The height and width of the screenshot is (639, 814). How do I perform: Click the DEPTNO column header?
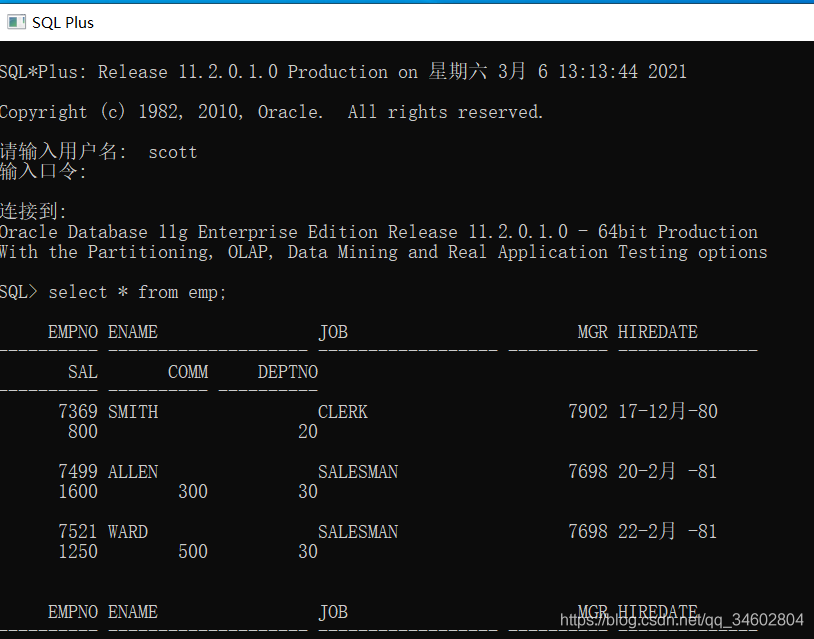(x=288, y=372)
